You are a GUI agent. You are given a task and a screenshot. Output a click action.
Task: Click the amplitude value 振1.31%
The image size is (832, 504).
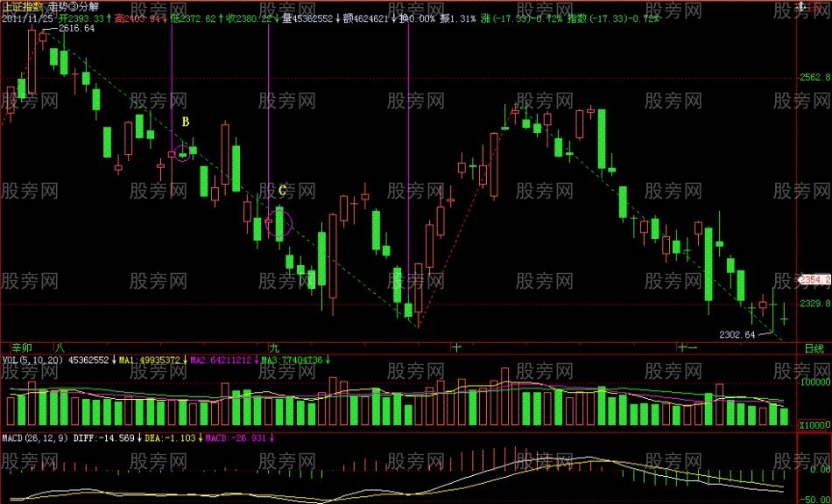tap(458, 18)
